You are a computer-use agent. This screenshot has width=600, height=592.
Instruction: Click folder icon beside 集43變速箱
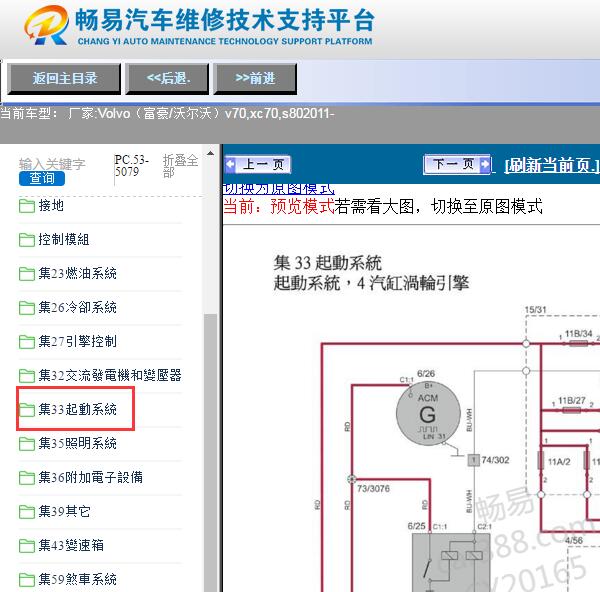[x=27, y=546]
